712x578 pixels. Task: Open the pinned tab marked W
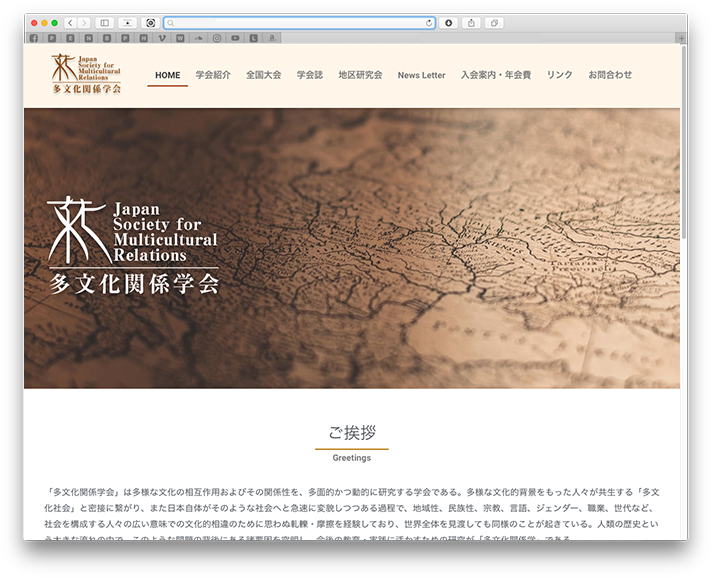[180, 38]
